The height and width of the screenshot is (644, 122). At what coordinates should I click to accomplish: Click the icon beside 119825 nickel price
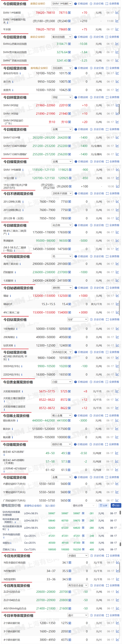pyautogui.click(x=70, y=170)
